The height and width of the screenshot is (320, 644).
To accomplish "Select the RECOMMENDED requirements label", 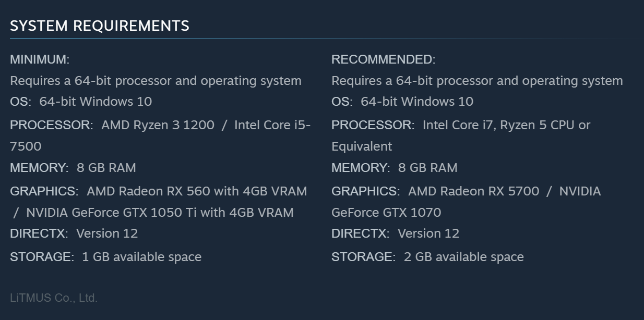I will point(383,59).
